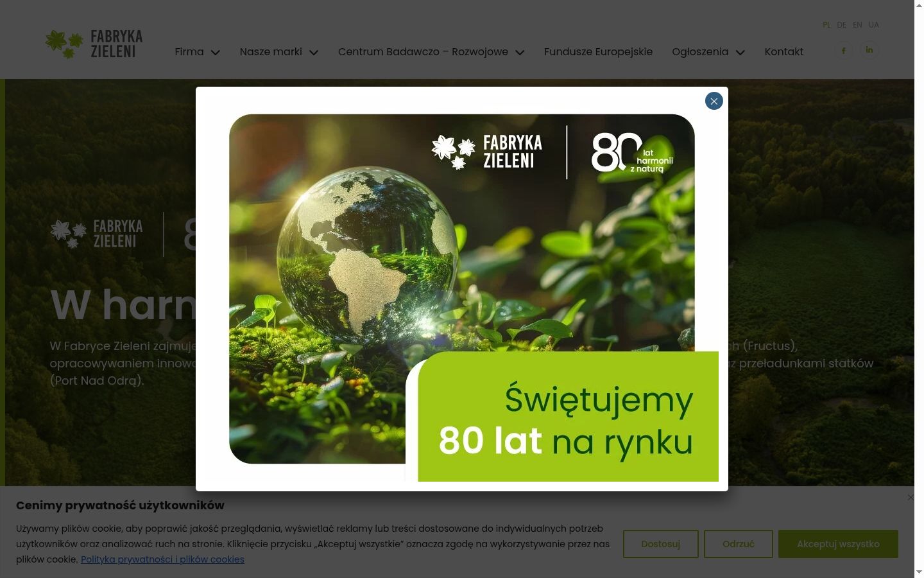Open Centrum Badawczo – Rozwojowe menu item
The width and height of the screenshot is (924, 578).
[x=423, y=52]
